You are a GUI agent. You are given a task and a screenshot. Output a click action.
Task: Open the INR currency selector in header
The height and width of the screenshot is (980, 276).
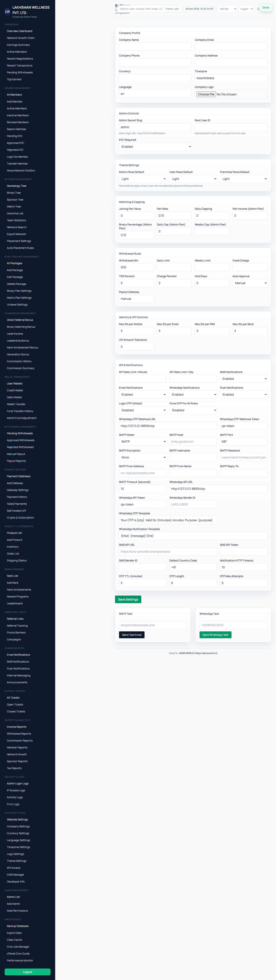tap(227, 9)
